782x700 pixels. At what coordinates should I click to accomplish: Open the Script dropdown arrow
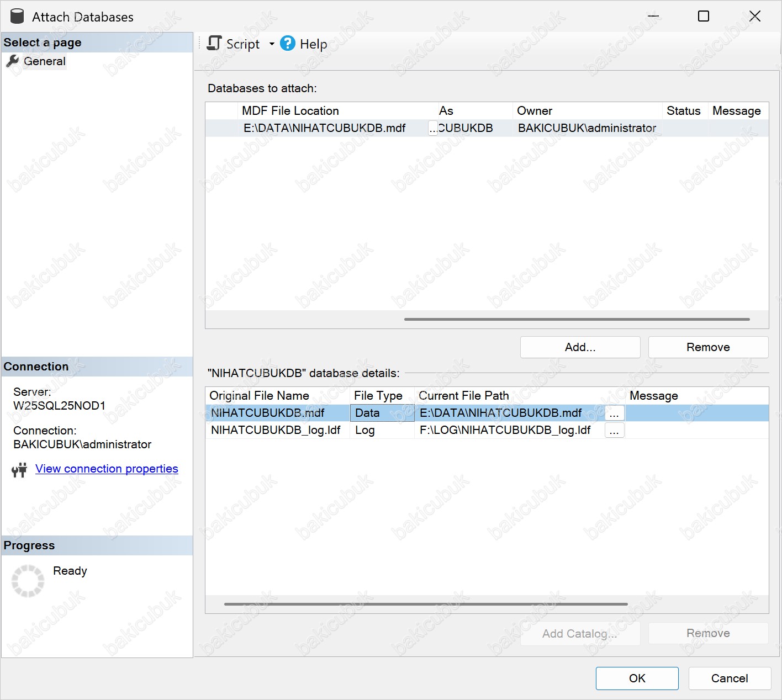(x=272, y=44)
